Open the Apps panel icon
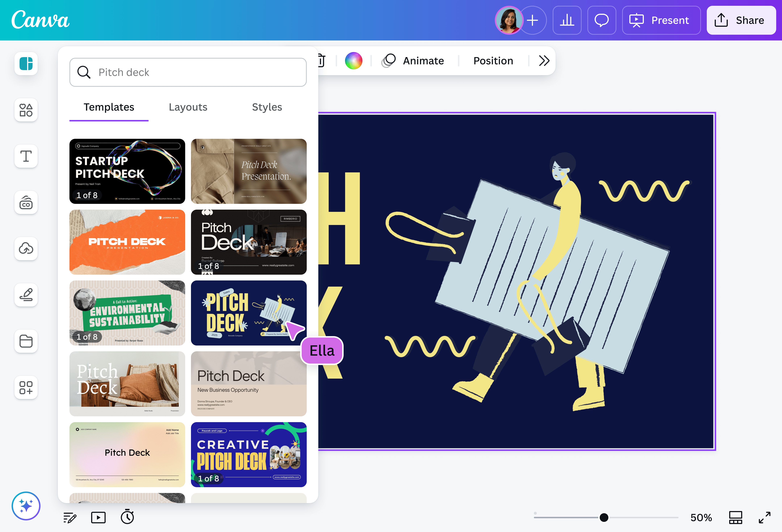The height and width of the screenshot is (532, 782). (26, 388)
